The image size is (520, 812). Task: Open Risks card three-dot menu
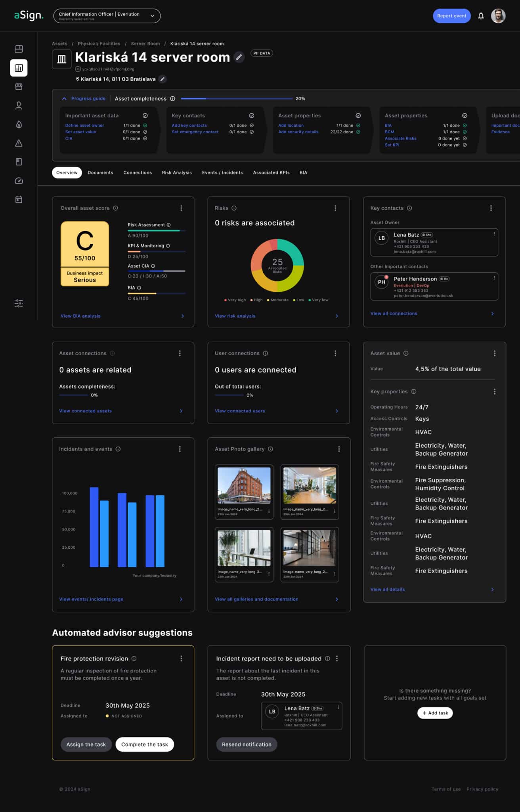335,208
